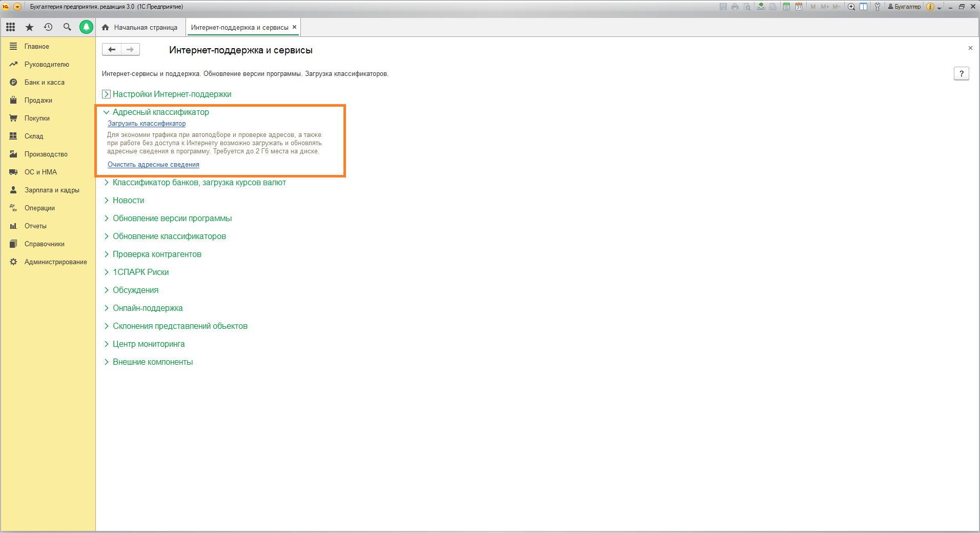Click the Очистить адресные сведения link

pyautogui.click(x=153, y=165)
